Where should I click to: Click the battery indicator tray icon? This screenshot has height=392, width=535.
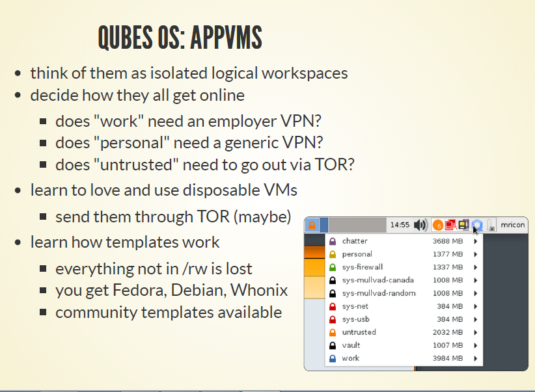(491, 225)
